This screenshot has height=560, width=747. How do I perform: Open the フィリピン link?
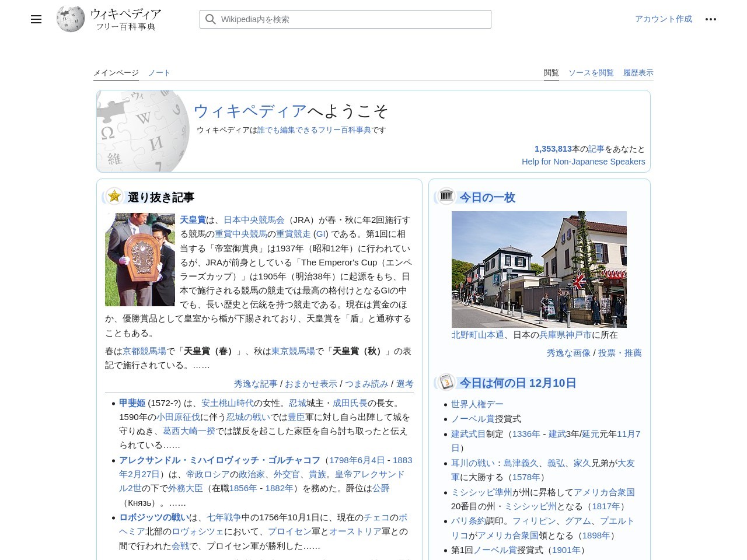coord(534,521)
